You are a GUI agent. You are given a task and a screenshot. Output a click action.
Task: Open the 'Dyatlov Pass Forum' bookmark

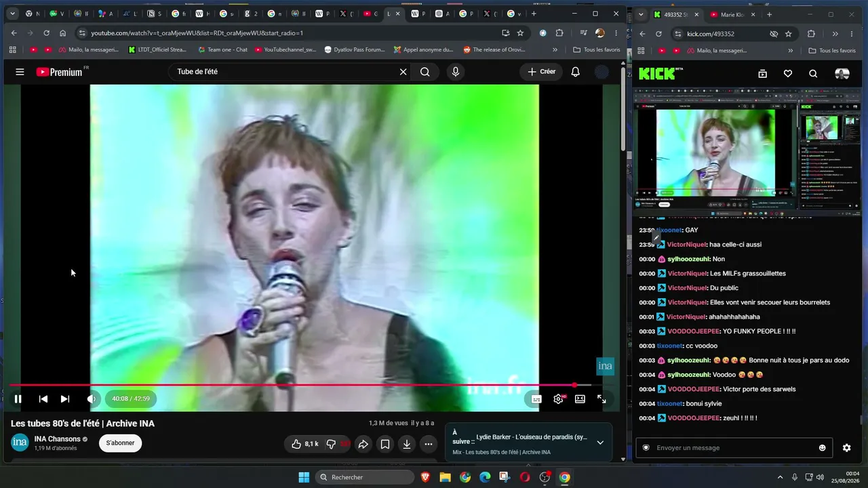click(355, 49)
